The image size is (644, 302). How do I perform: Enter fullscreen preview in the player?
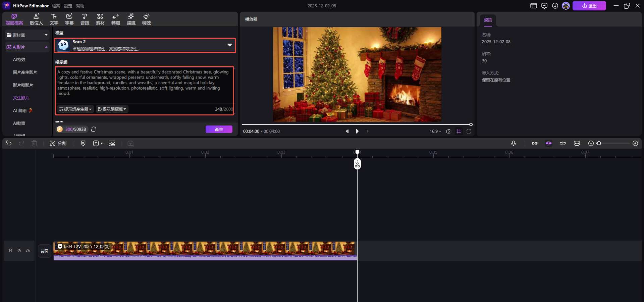point(469,131)
